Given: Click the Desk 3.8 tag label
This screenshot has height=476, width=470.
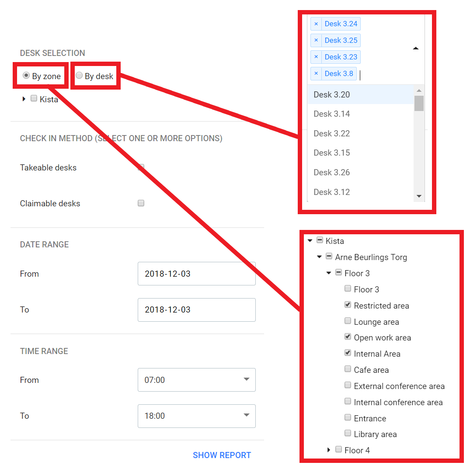Looking at the screenshot, I should [x=339, y=73].
